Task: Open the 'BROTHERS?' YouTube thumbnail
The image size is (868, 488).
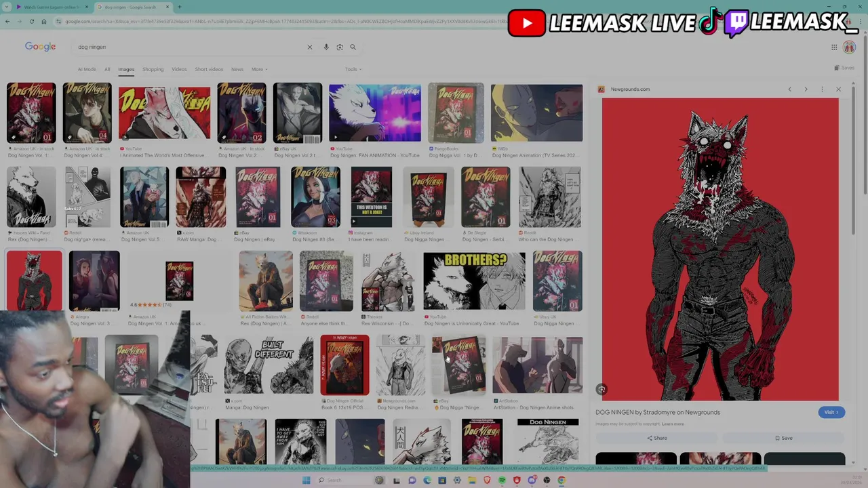Action: [474, 281]
